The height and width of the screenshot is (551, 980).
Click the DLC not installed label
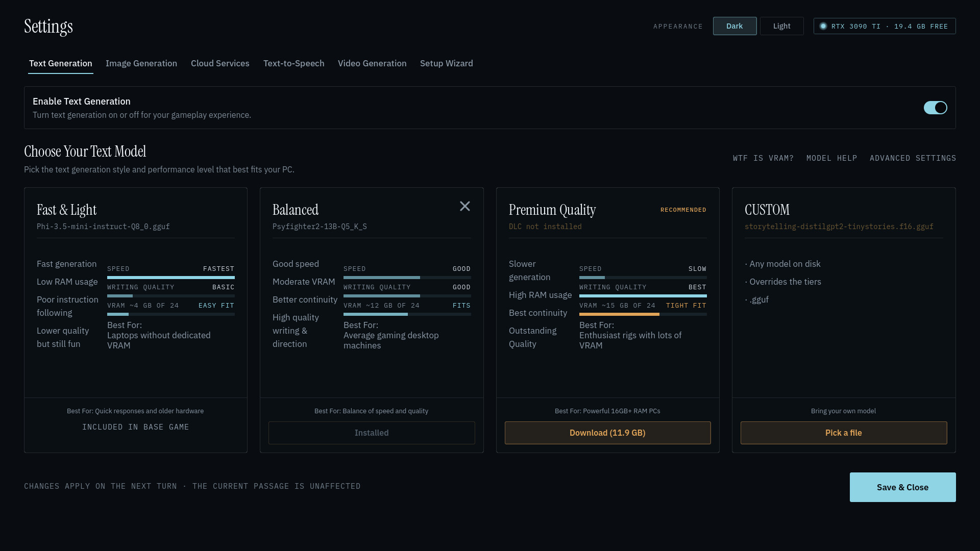pyautogui.click(x=545, y=227)
